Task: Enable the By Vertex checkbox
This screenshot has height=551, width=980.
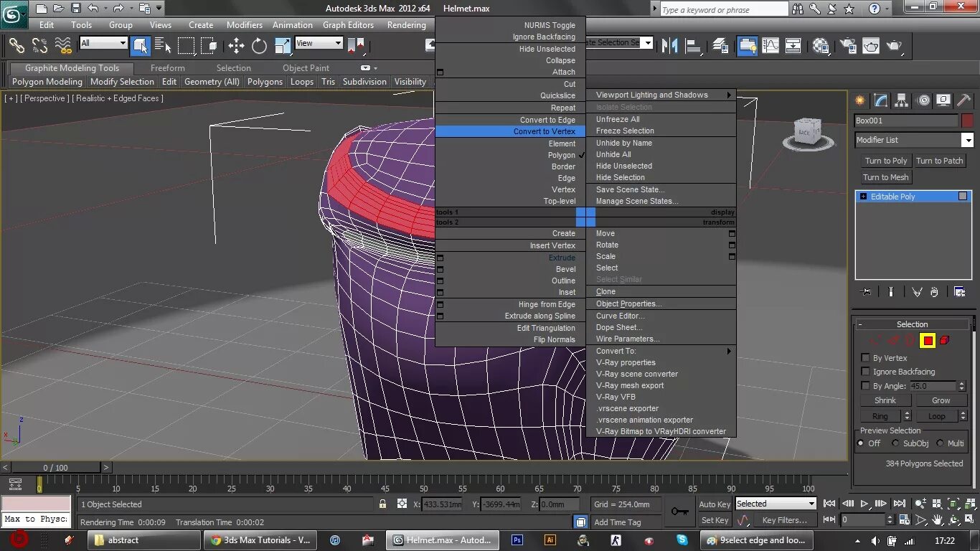Action: tap(865, 358)
